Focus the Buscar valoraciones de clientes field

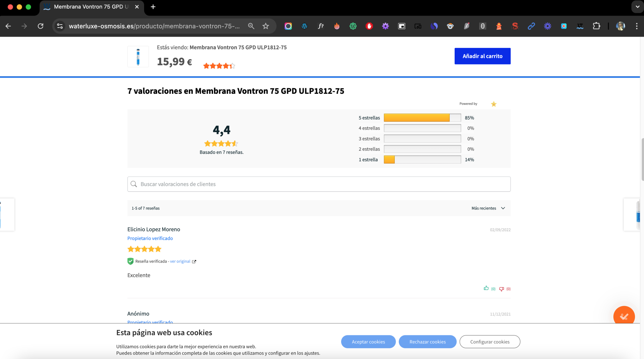[319, 184]
